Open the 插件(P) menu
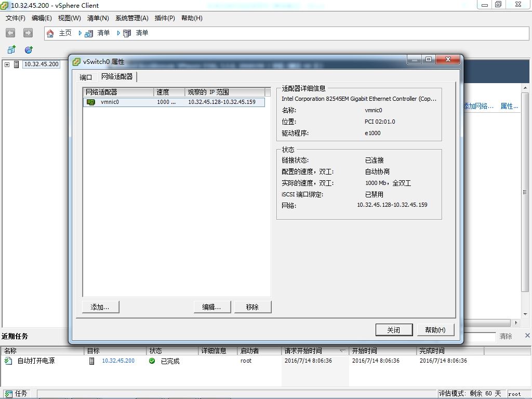The height and width of the screenshot is (399, 532). pos(165,18)
